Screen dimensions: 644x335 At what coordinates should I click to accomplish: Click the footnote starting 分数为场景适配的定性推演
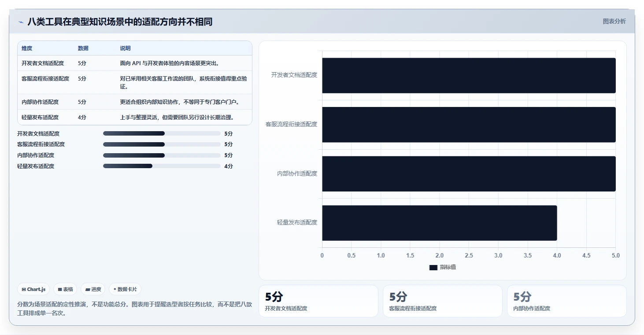[x=135, y=309]
